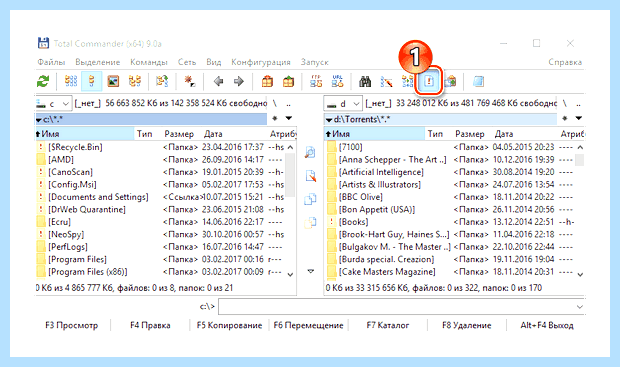Open the Справка menu
Screen dimensions: 620x367
(x=565, y=62)
